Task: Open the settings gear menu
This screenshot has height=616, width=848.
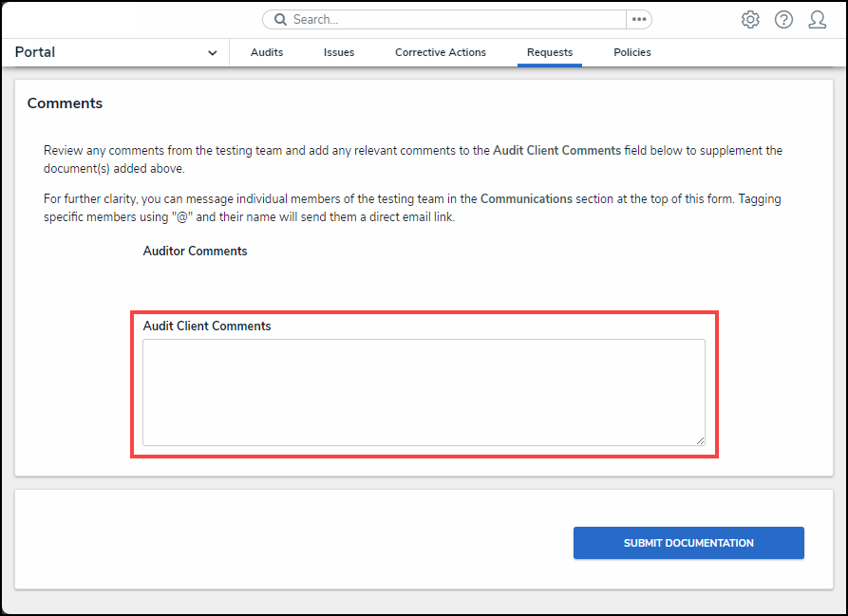Action: (750, 20)
